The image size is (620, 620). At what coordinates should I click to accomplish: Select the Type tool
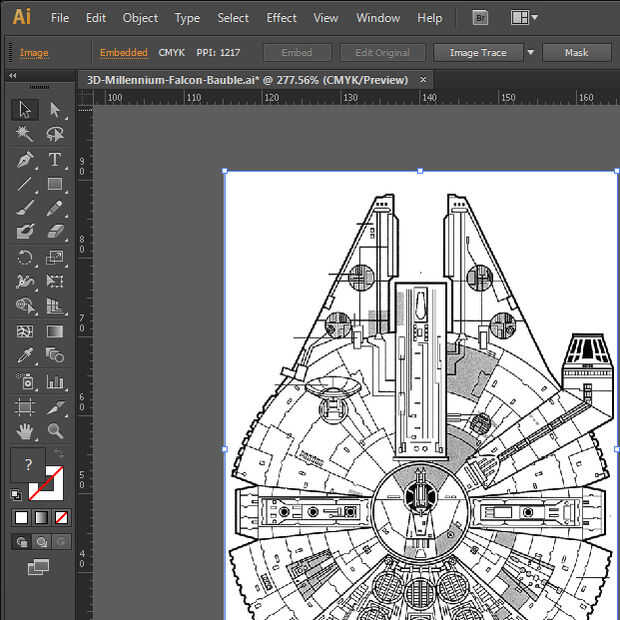click(x=55, y=160)
